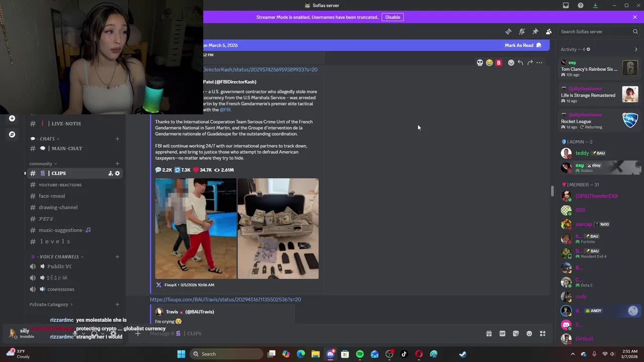Screen dimensions: 644x362
Task: Collapse the CHATS category
Action: pos(46,139)
